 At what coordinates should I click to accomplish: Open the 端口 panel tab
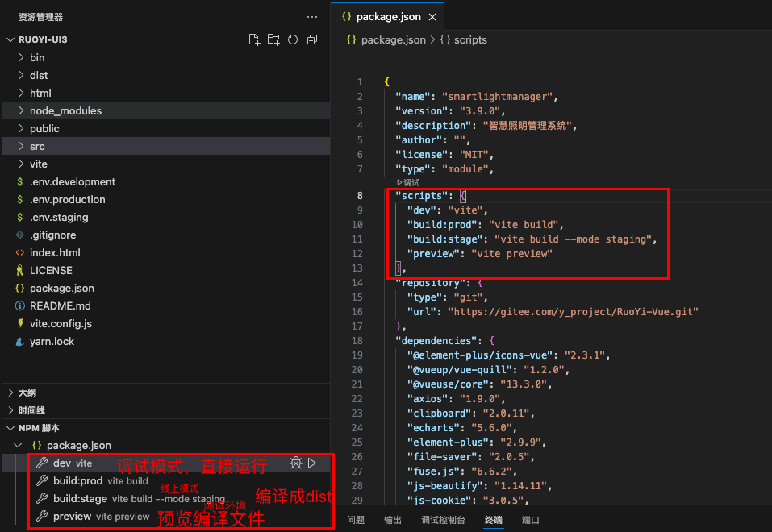pos(531,520)
